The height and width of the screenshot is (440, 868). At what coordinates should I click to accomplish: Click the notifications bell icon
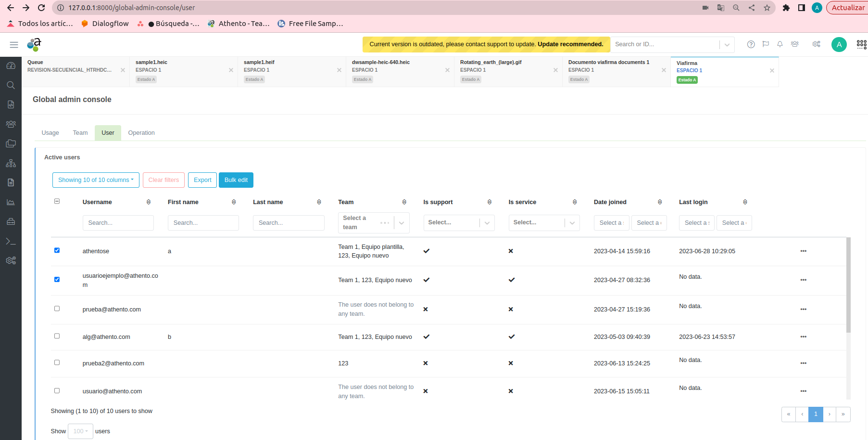tap(780, 44)
